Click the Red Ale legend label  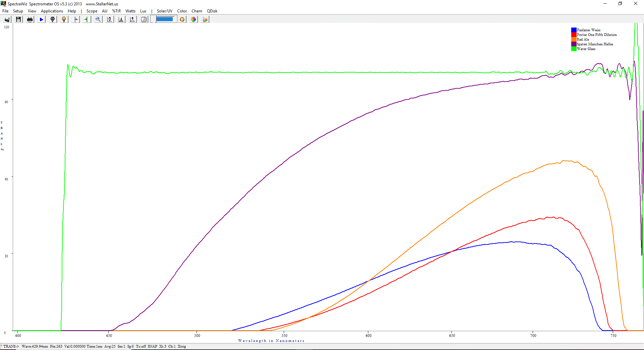coord(583,39)
